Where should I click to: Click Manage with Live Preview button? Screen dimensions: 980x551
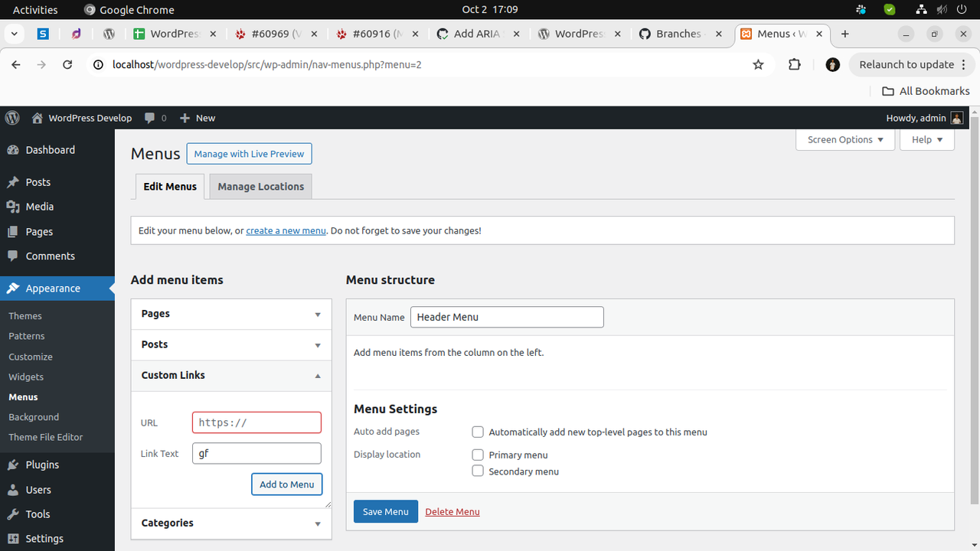pyautogui.click(x=249, y=154)
